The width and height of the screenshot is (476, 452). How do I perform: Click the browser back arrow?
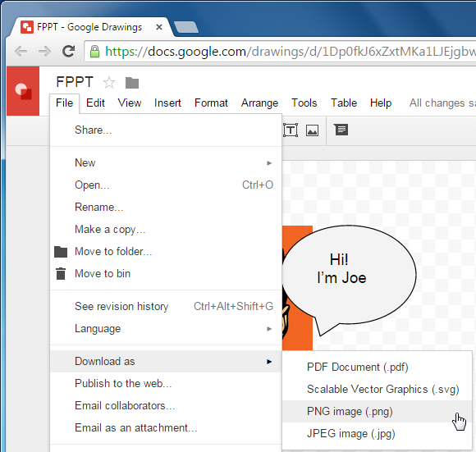point(21,51)
